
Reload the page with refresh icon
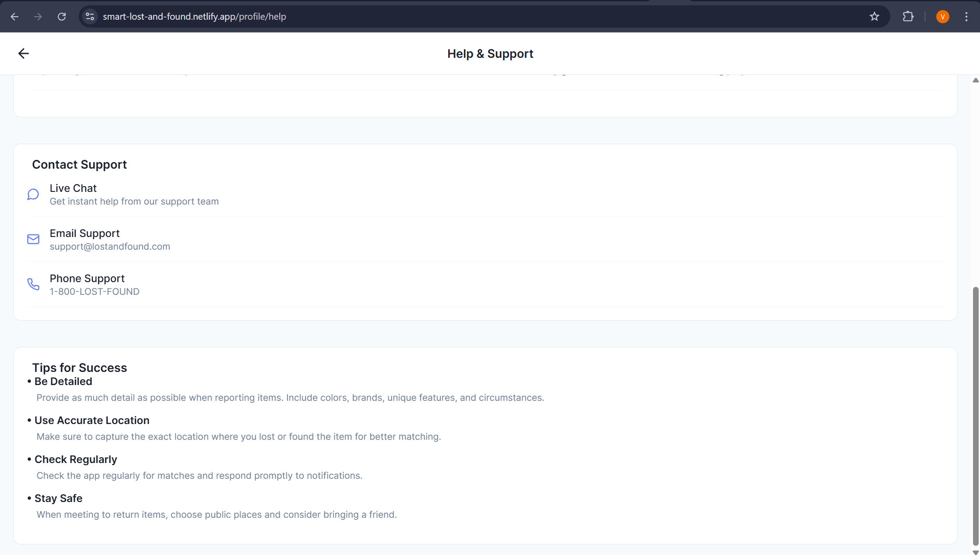click(x=62, y=17)
